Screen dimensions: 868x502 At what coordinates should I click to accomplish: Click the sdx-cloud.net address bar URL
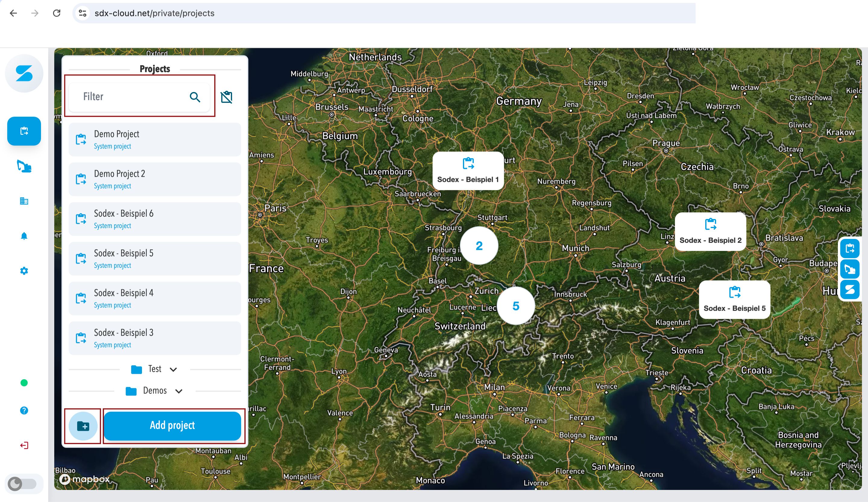pyautogui.click(x=155, y=13)
